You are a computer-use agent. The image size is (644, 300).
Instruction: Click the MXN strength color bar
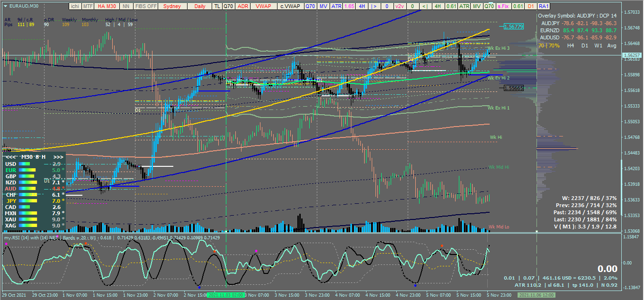click(x=27, y=213)
